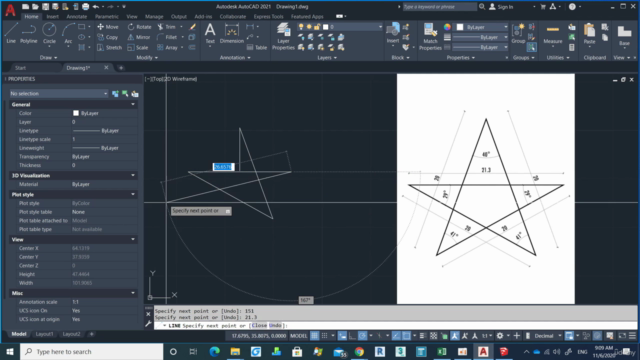Choose the Rotate command
The height and width of the screenshot is (360, 640).
click(x=139, y=27)
